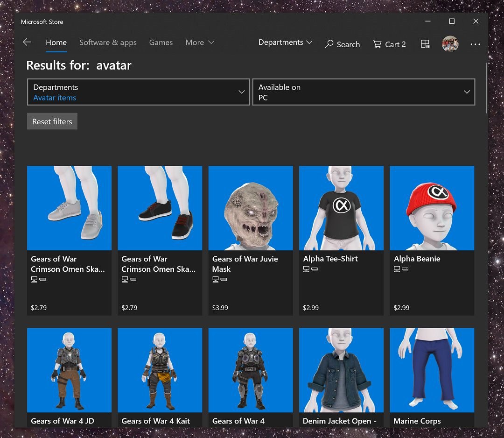Open the user profile avatar picture
Image resolution: width=504 pixels, height=438 pixels.
[450, 44]
